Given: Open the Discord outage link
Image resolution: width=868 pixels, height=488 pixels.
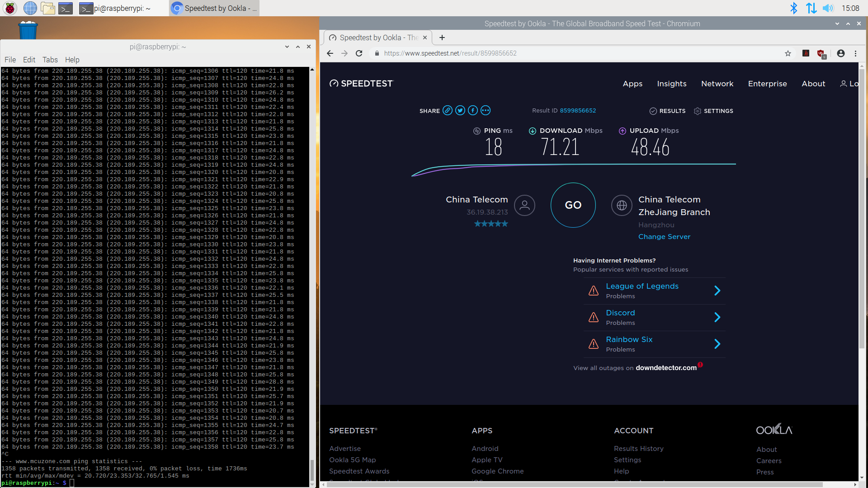Looking at the screenshot, I should pyautogui.click(x=620, y=313).
